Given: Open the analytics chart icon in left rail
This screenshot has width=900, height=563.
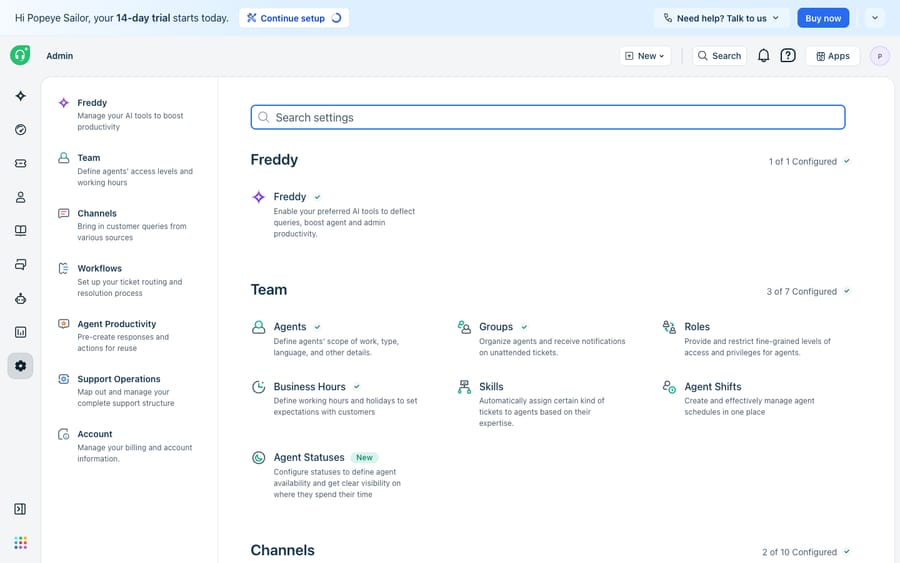Looking at the screenshot, I should [21, 332].
